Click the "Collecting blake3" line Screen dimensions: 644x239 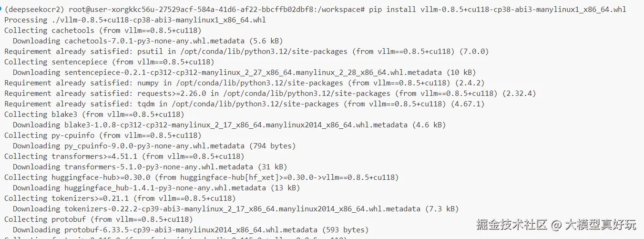94,114
